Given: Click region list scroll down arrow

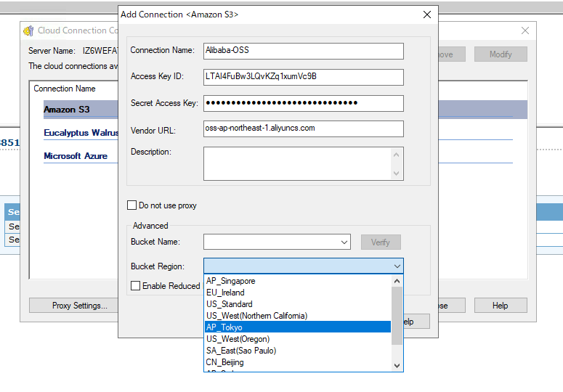Looking at the screenshot, I should tap(397, 365).
